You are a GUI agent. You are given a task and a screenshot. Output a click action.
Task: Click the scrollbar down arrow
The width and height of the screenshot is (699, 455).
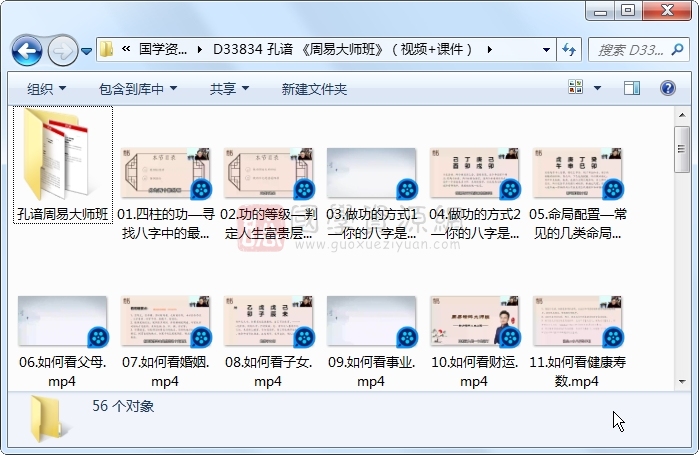point(682,381)
